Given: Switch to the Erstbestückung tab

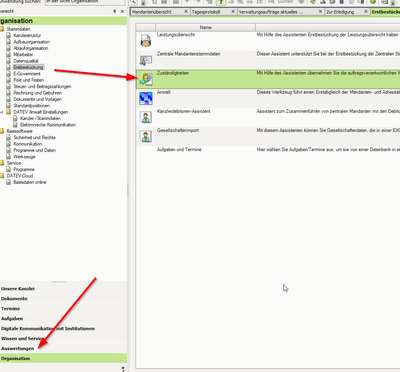Looking at the screenshot, I should click(386, 12).
